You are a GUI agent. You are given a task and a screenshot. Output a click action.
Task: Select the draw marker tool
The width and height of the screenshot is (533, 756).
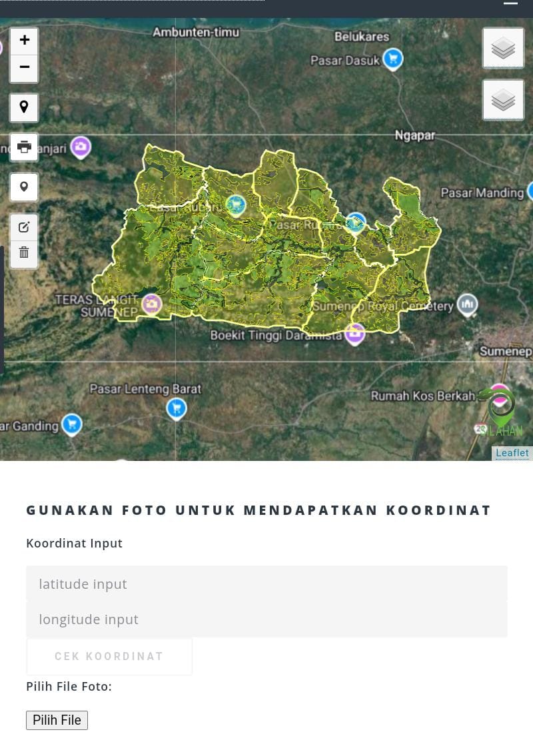click(24, 187)
